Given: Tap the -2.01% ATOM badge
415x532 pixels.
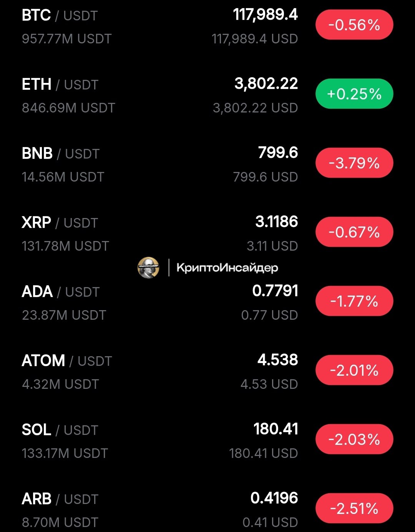Looking at the screenshot, I should pyautogui.click(x=354, y=370).
